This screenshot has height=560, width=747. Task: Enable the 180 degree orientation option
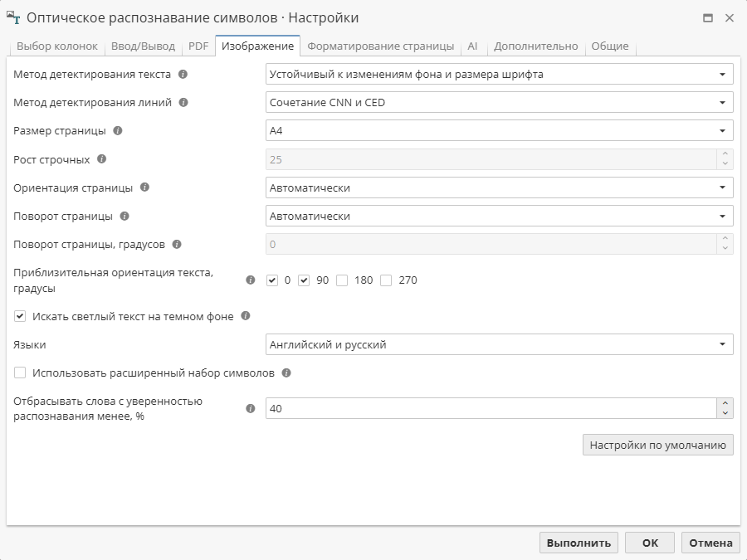340,280
